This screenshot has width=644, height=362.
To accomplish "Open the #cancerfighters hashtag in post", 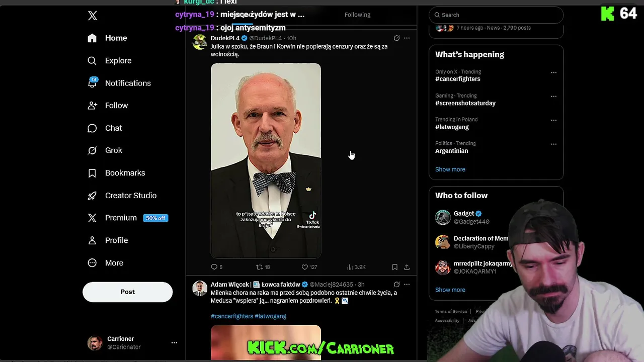I will pos(232,316).
